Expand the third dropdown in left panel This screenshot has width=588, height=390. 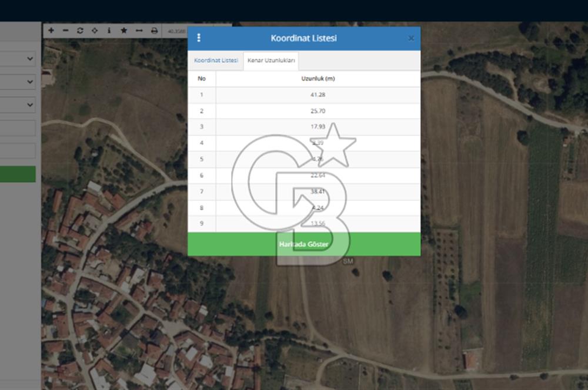pos(18,105)
